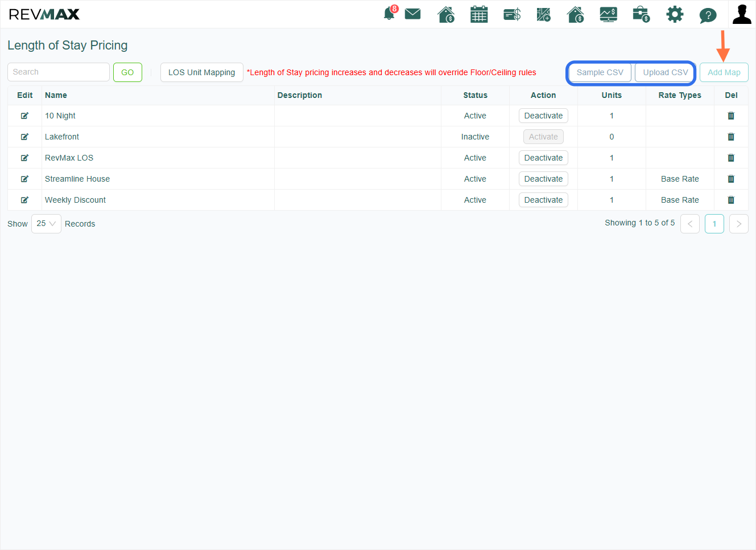Select page 1 in pagination
The height and width of the screenshot is (550, 756).
tap(714, 224)
